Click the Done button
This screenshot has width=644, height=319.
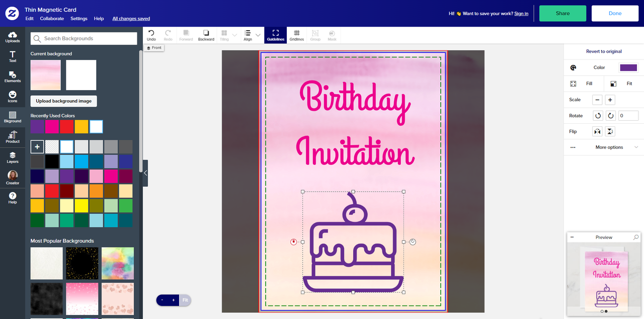pos(615,14)
